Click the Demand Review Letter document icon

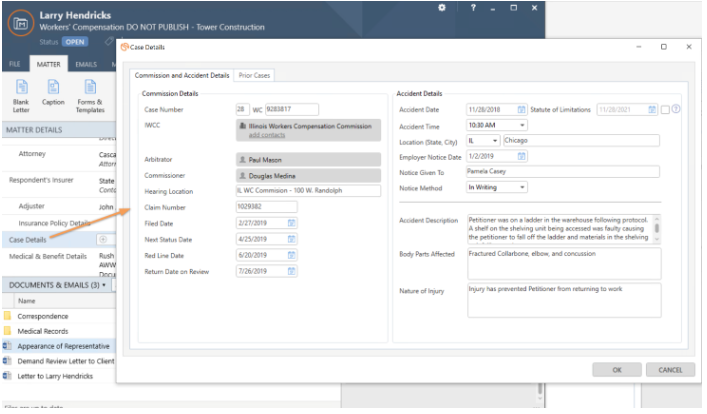pos(7,361)
